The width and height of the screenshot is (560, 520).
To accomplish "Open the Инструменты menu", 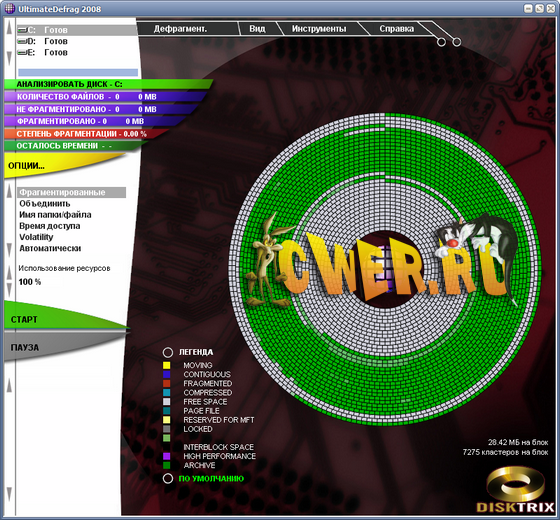I will coord(319,29).
